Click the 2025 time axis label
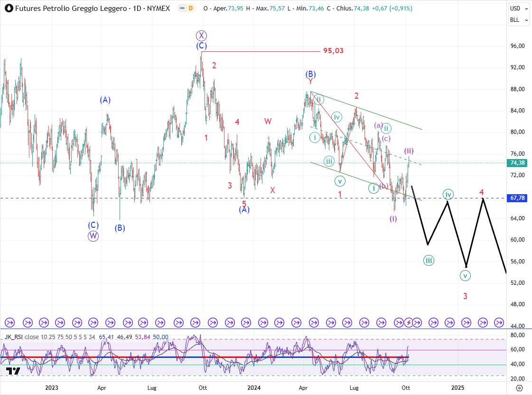 457,387
